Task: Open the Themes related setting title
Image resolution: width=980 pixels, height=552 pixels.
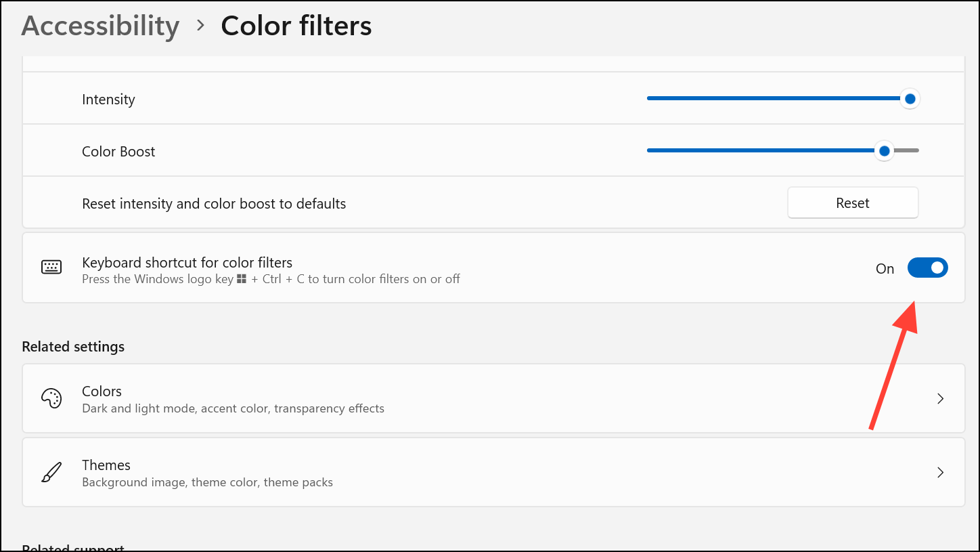Action: point(106,465)
